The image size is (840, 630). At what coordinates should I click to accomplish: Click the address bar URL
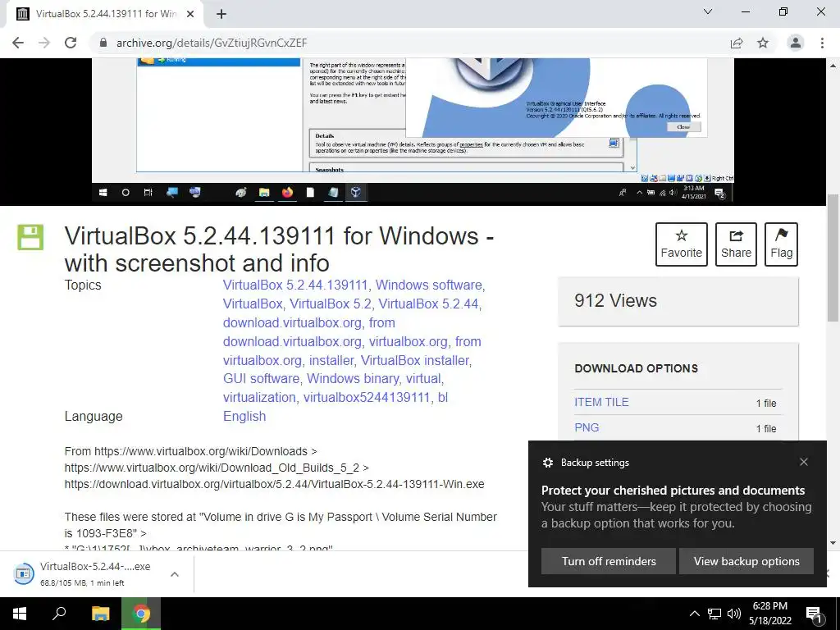212,43
